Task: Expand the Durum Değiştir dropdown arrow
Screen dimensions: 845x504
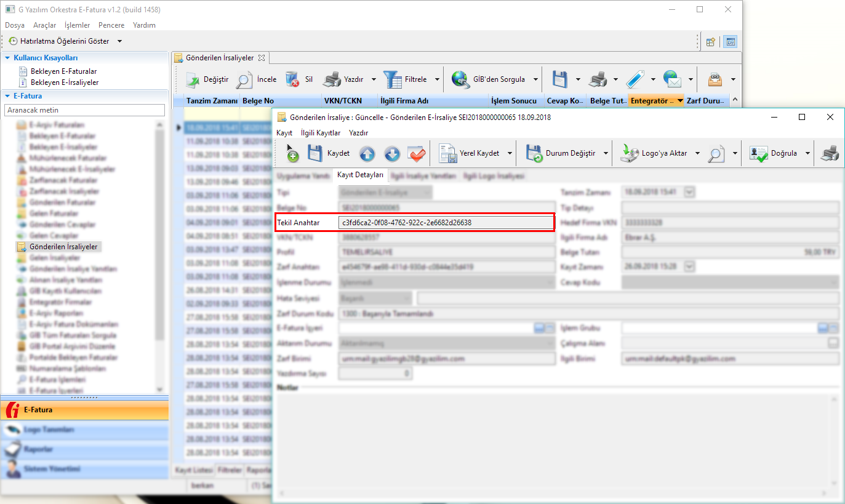Action: click(606, 154)
